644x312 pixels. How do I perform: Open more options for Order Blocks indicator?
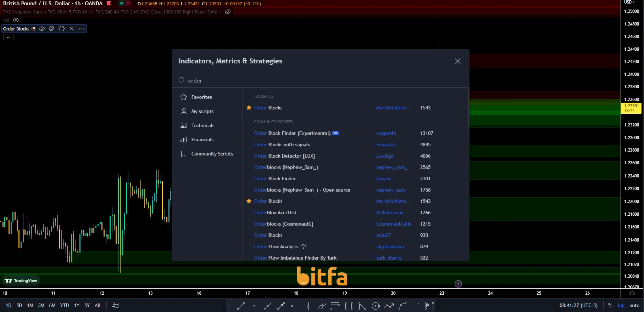(x=82, y=29)
